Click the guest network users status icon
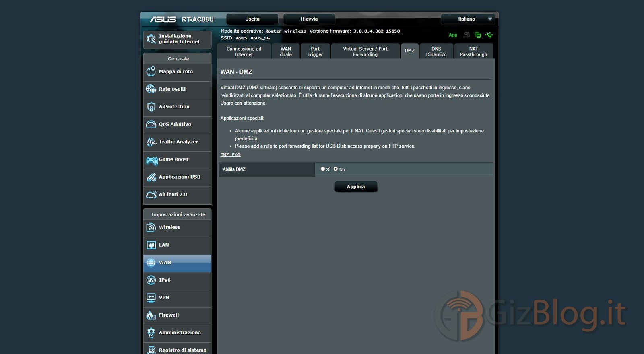The height and width of the screenshot is (354, 644). pos(466,35)
